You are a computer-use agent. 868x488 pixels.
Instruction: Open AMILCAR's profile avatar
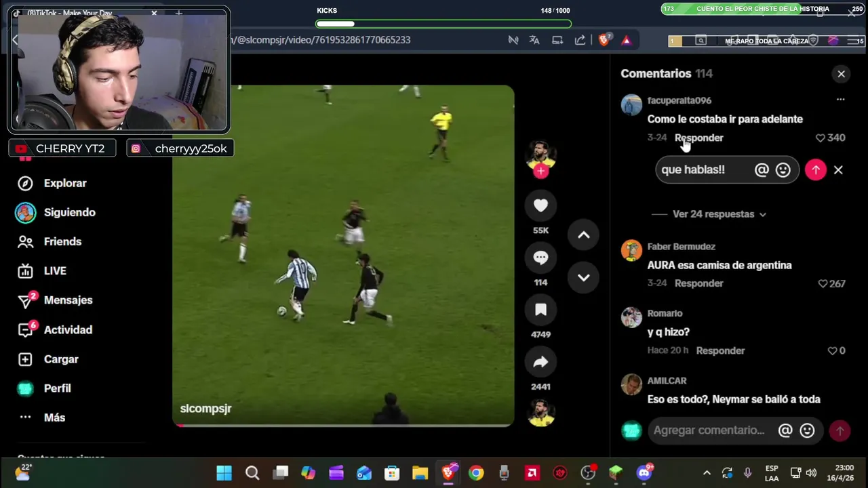tap(631, 384)
